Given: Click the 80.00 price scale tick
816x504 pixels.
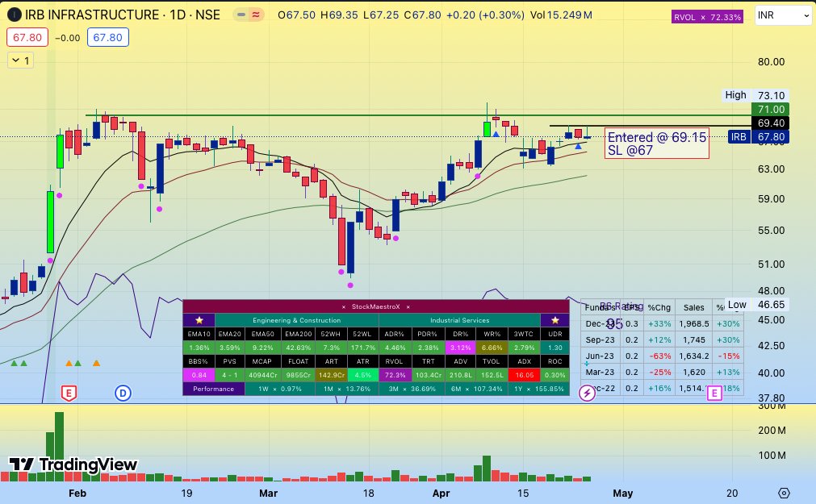Looking at the screenshot, I should [771, 62].
